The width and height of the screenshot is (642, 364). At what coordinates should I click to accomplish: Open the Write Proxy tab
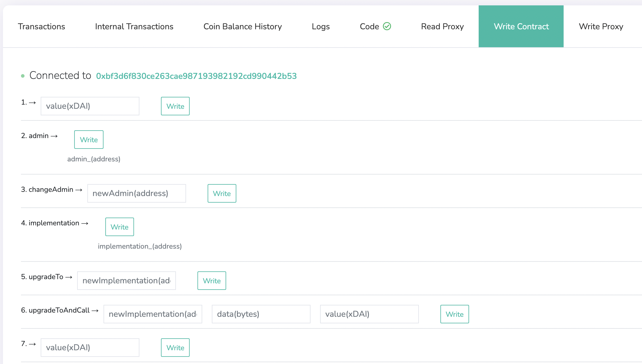(x=601, y=26)
